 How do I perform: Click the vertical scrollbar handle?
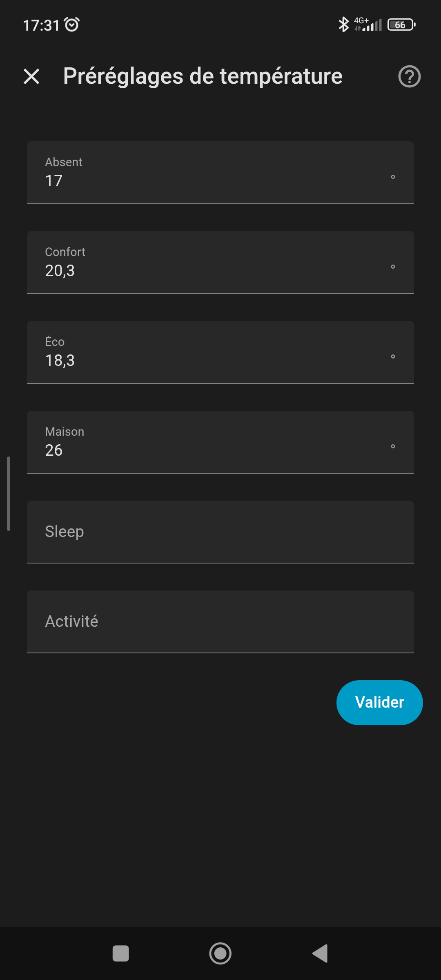pyautogui.click(x=9, y=493)
